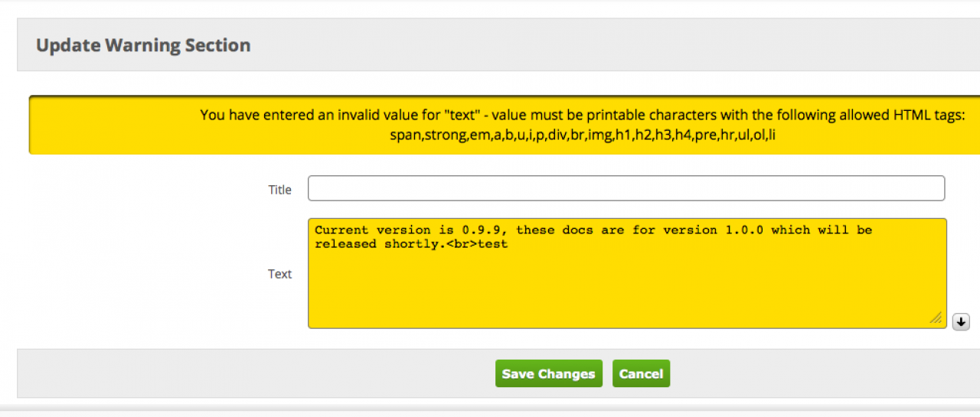Click the word "released" in the textarea
Screen dimensions: 980x417
(x=346, y=244)
